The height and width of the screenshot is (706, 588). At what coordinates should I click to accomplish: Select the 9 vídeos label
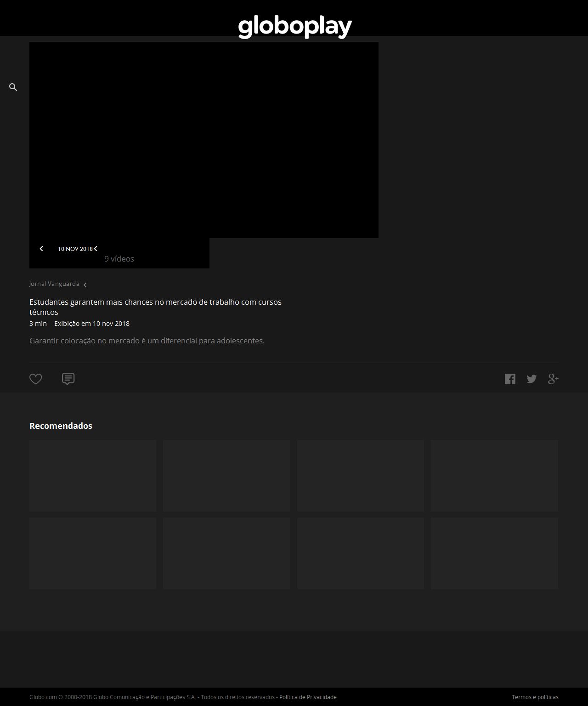pos(119,259)
